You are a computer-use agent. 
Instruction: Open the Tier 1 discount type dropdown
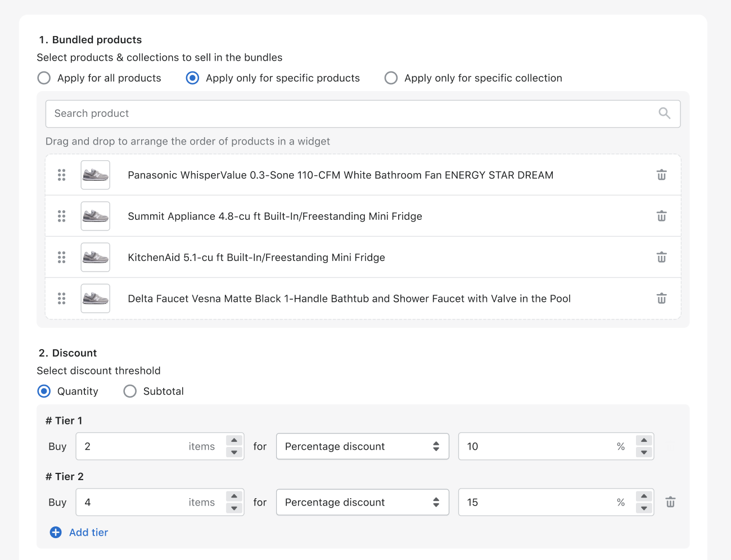click(362, 446)
